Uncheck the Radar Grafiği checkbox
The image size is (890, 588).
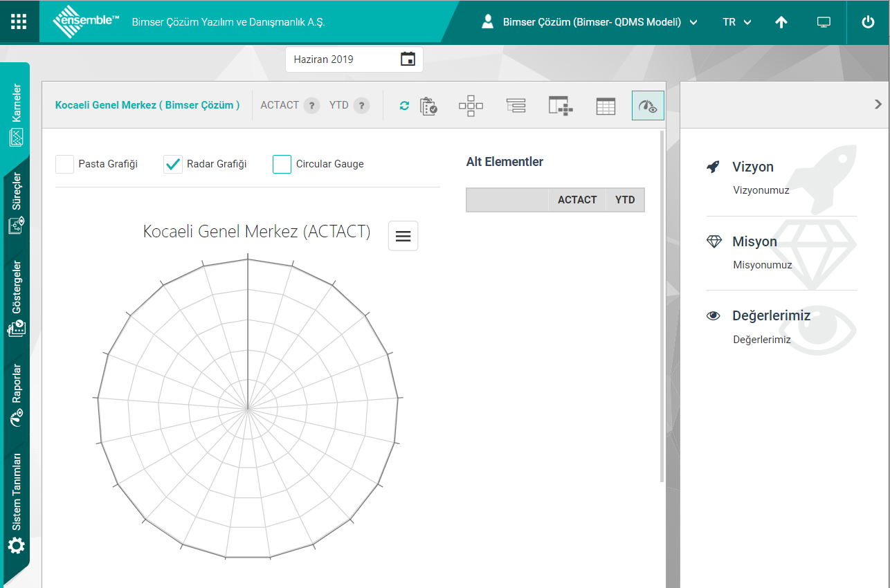(x=173, y=164)
